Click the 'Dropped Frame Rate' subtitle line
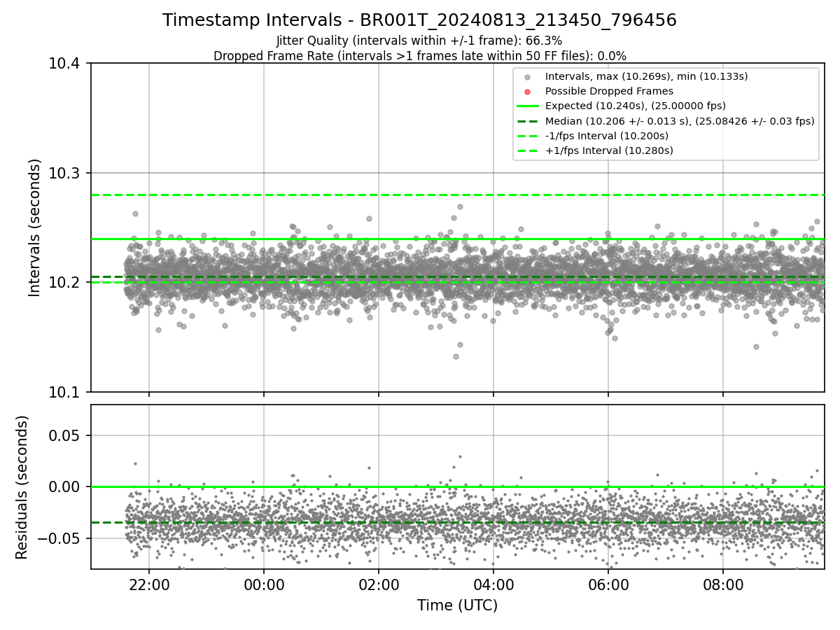The image size is (840, 630). point(419,56)
